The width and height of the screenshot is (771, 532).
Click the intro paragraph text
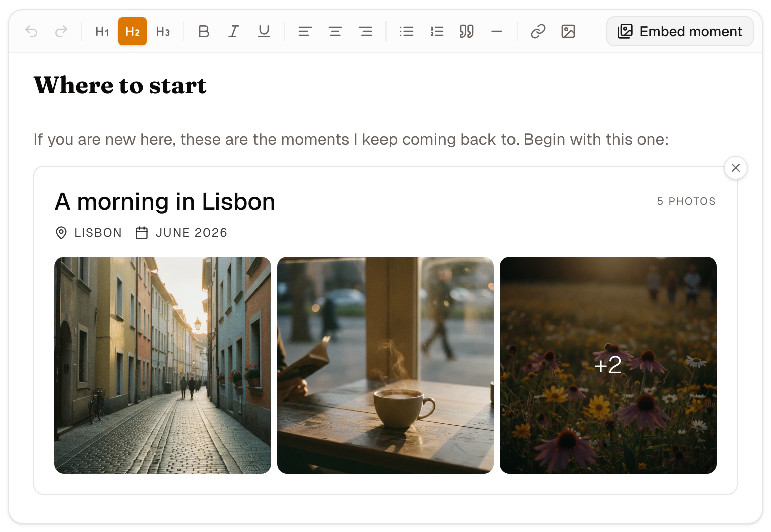(351, 139)
